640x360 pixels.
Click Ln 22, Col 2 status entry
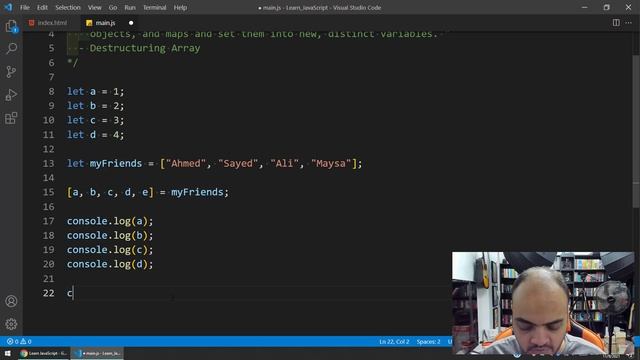click(394, 341)
